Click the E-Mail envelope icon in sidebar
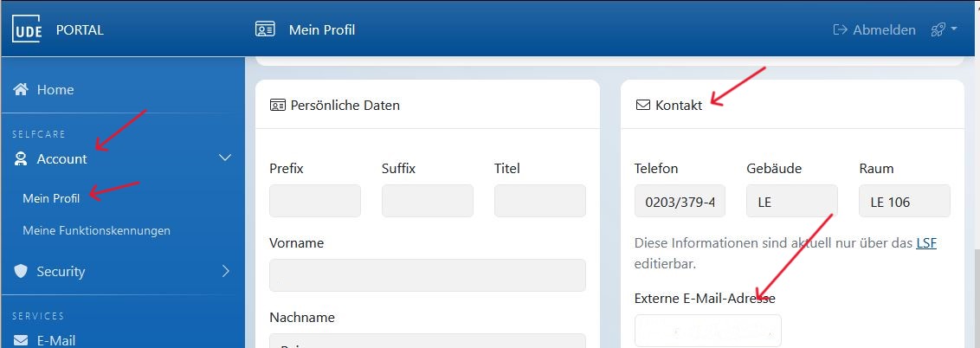The width and height of the screenshot is (980, 348). pos(21,340)
